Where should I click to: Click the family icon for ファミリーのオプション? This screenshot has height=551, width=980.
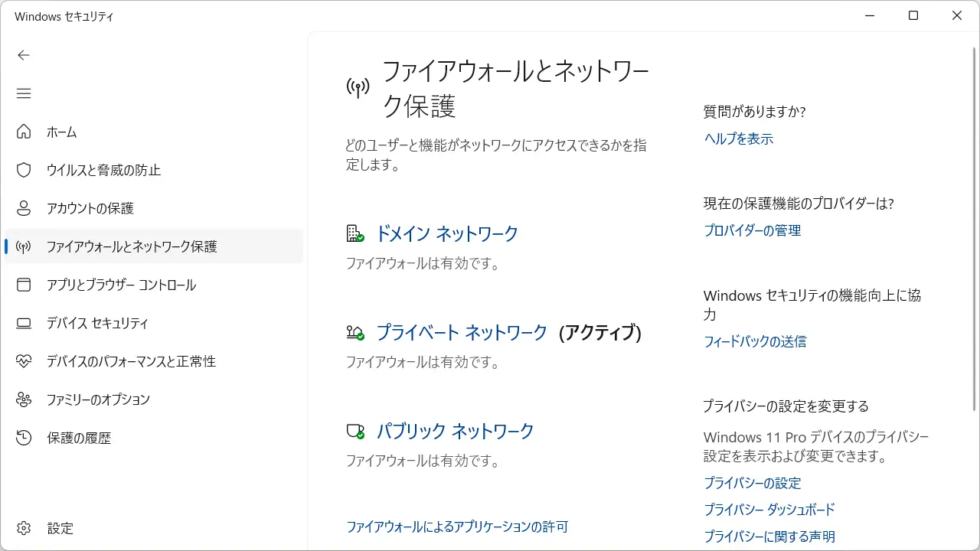click(x=24, y=399)
